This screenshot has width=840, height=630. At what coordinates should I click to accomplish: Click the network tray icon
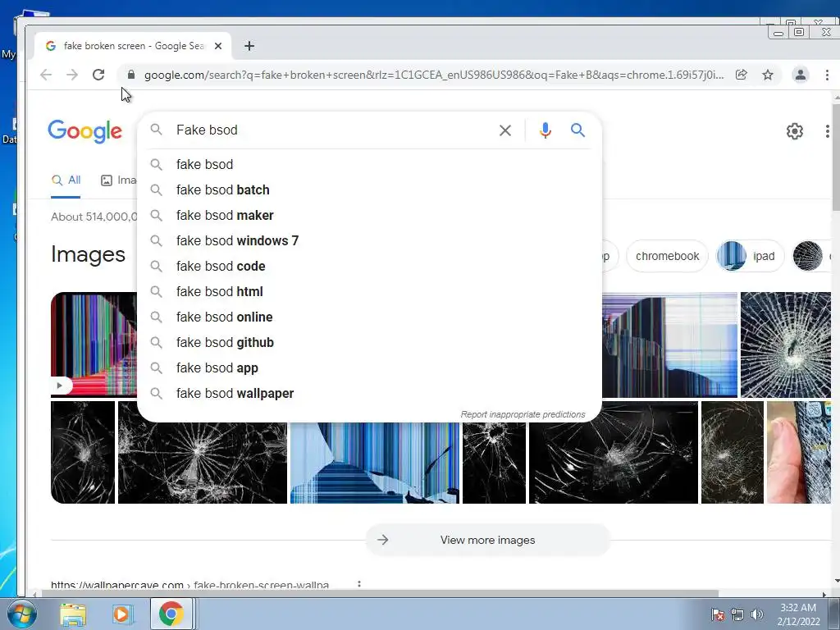(737, 614)
